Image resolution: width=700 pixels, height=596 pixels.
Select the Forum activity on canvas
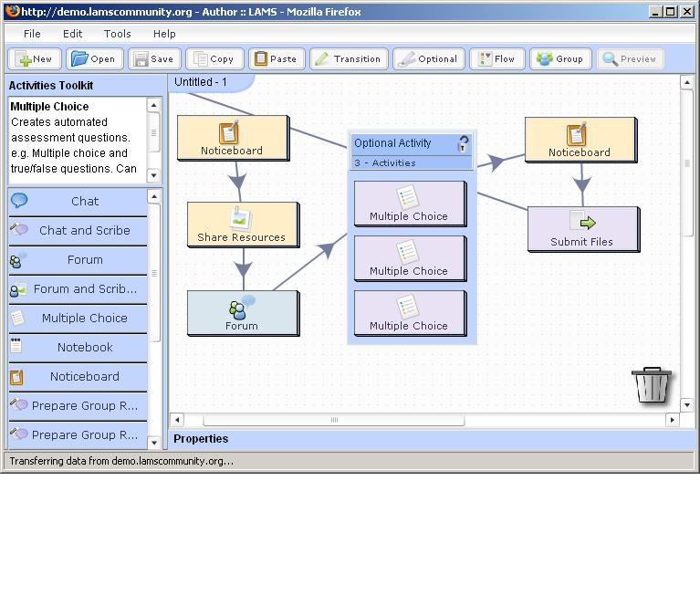(x=243, y=312)
